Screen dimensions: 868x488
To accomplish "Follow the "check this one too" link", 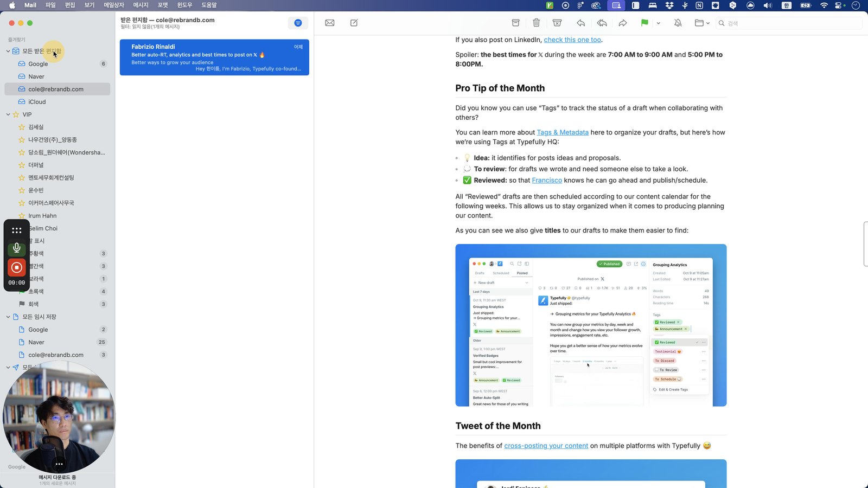I will pyautogui.click(x=572, y=40).
